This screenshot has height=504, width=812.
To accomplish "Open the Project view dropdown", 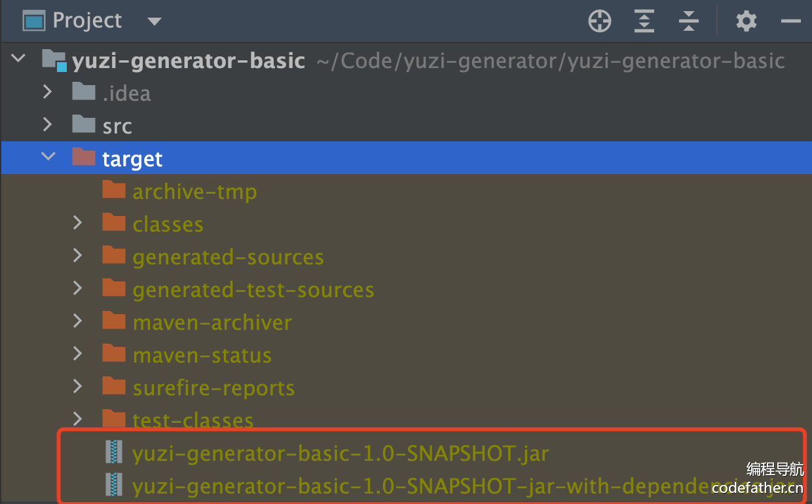I will [x=155, y=22].
